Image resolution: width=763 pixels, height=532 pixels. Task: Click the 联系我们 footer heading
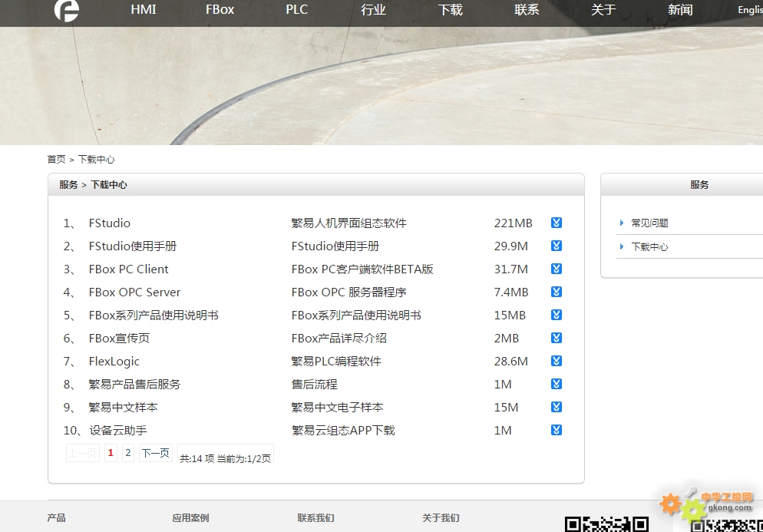click(315, 518)
